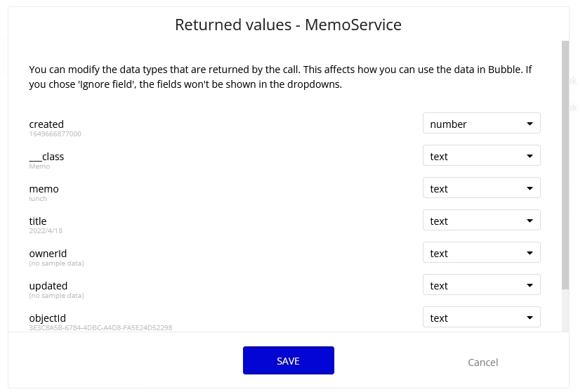Click the created field label
The width and height of the screenshot is (578, 392).
tap(46, 124)
